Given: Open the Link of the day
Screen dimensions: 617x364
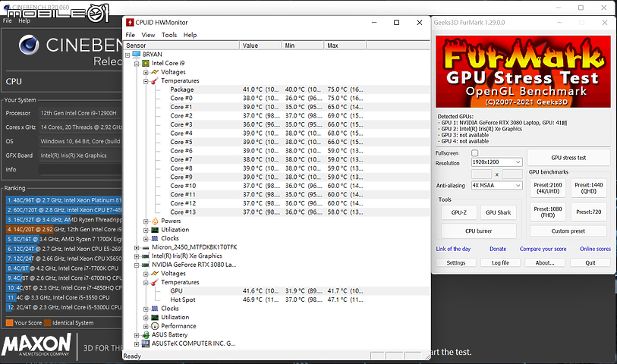Looking at the screenshot, I should tap(453, 249).
